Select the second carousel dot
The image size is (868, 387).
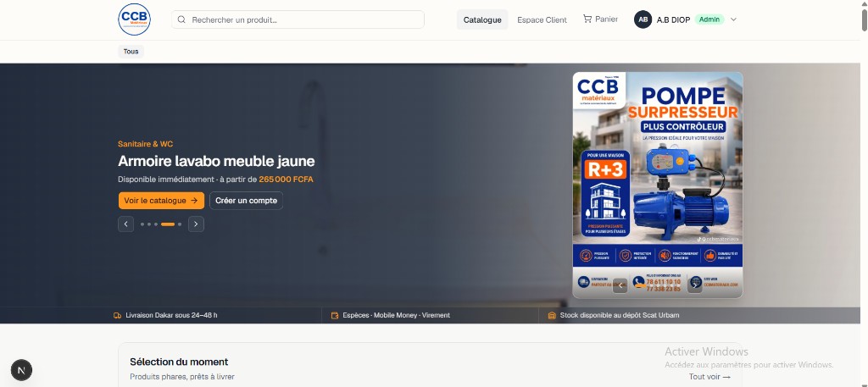149,224
